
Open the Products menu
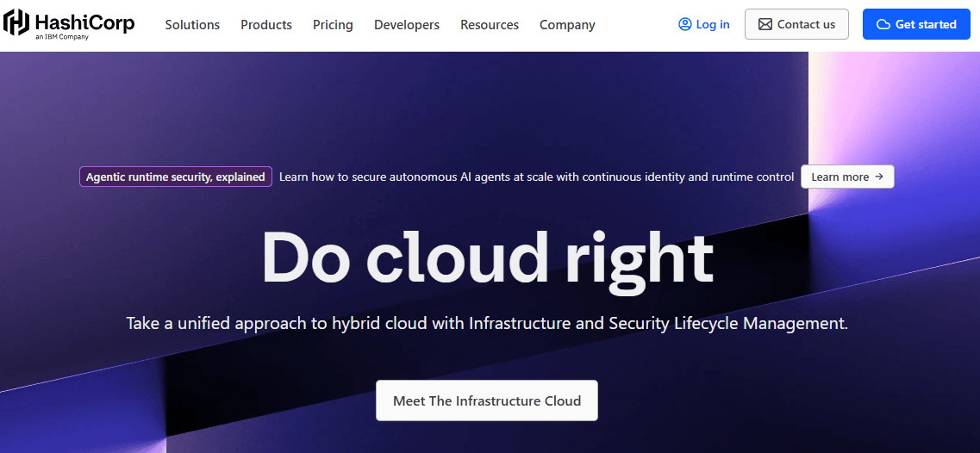coord(266,24)
